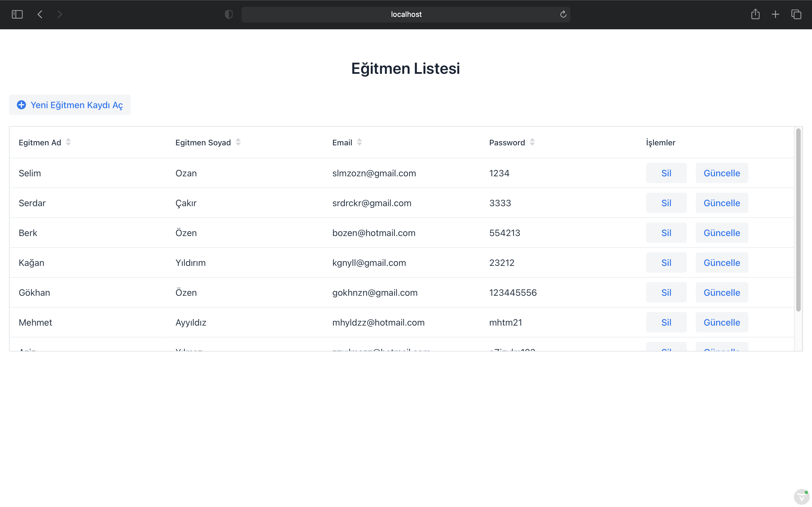This screenshot has width=812, height=507.
Task: Click the back navigation arrow
Action: (x=39, y=14)
